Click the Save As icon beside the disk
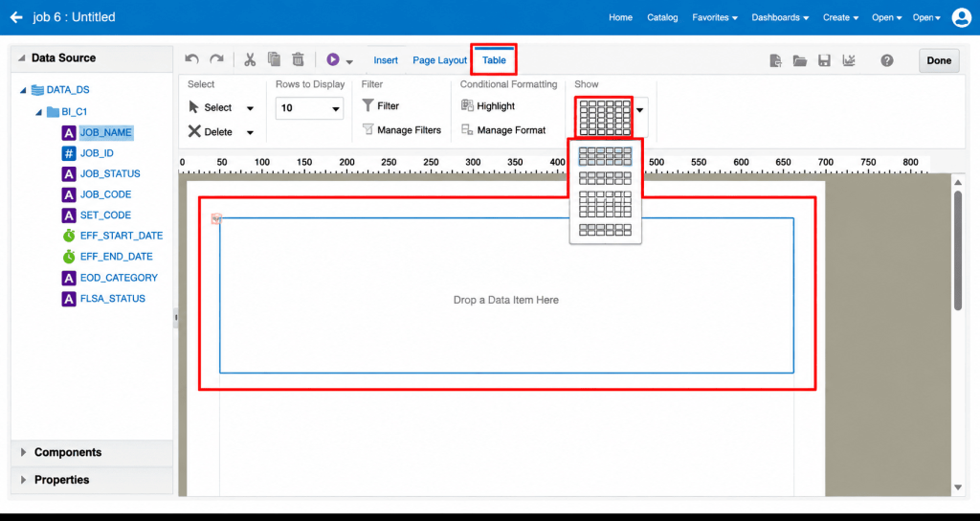 coord(849,60)
